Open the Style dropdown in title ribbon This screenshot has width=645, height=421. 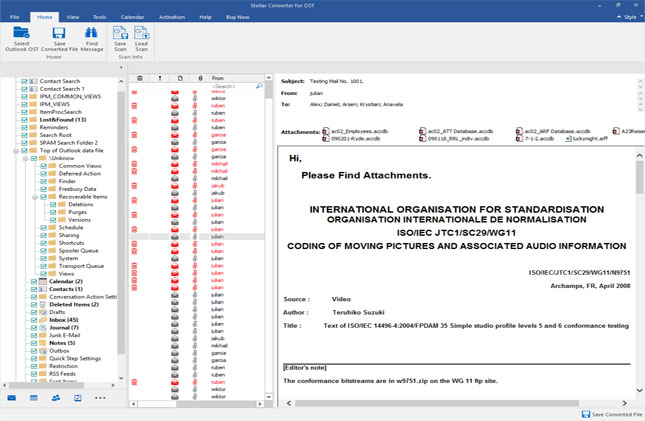630,17
